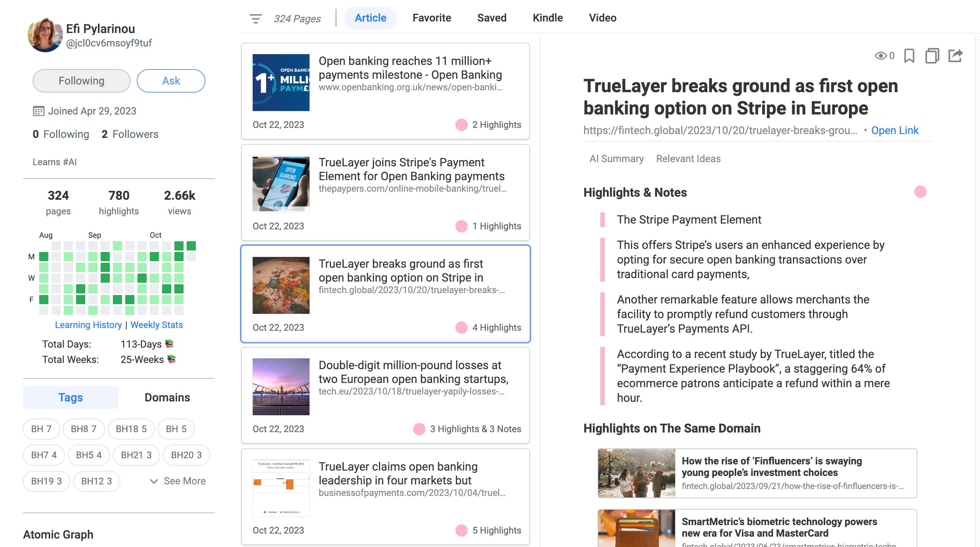Switch to the Video tab

pos(603,18)
